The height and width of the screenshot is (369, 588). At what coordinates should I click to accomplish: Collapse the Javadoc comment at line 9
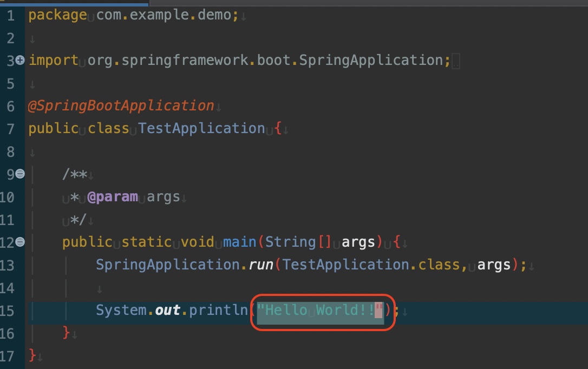point(20,174)
